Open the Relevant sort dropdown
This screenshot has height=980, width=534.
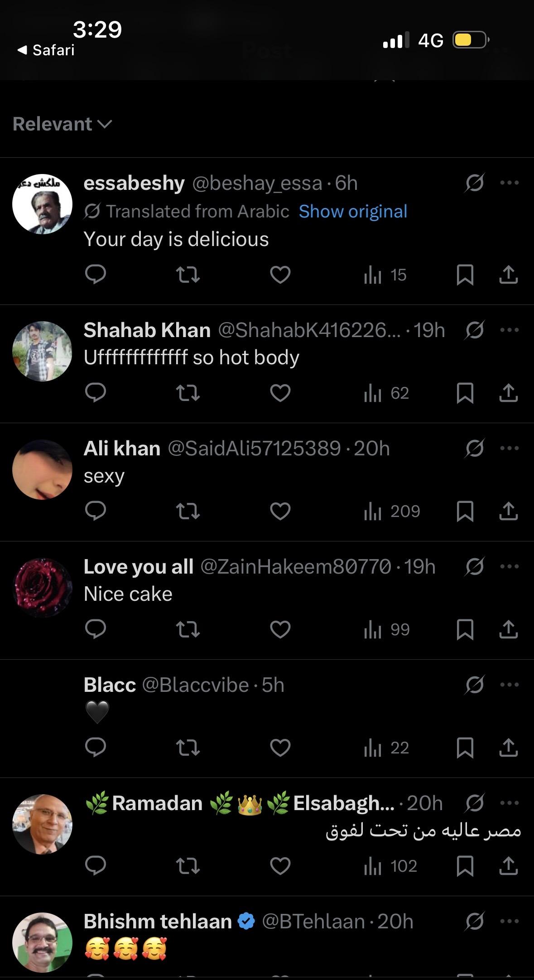tap(62, 124)
